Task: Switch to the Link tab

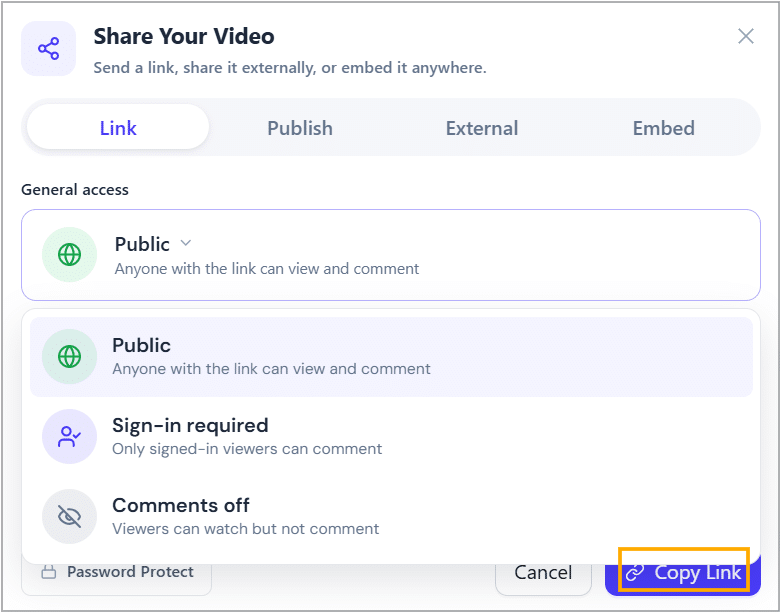Action: 118,127
